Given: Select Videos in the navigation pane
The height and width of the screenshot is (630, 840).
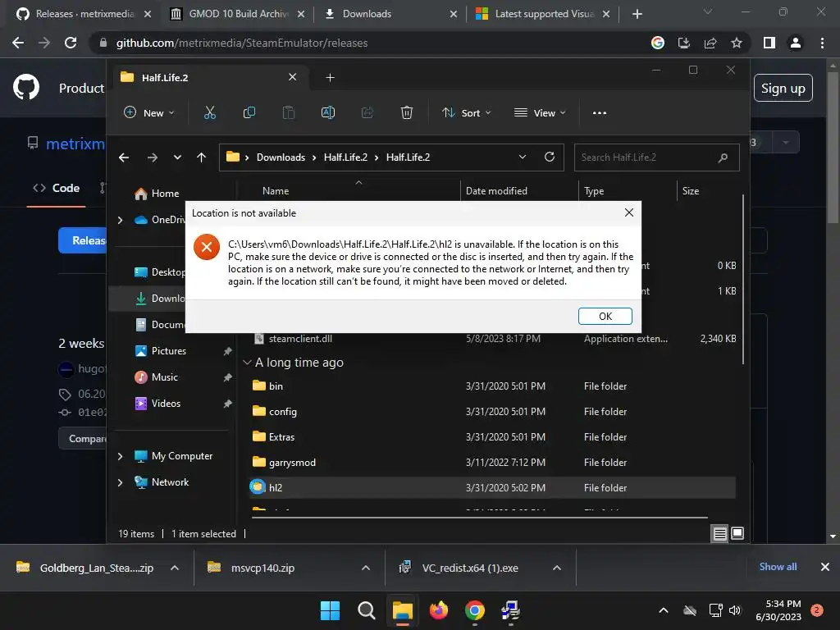Looking at the screenshot, I should click(x=166, y=404).
